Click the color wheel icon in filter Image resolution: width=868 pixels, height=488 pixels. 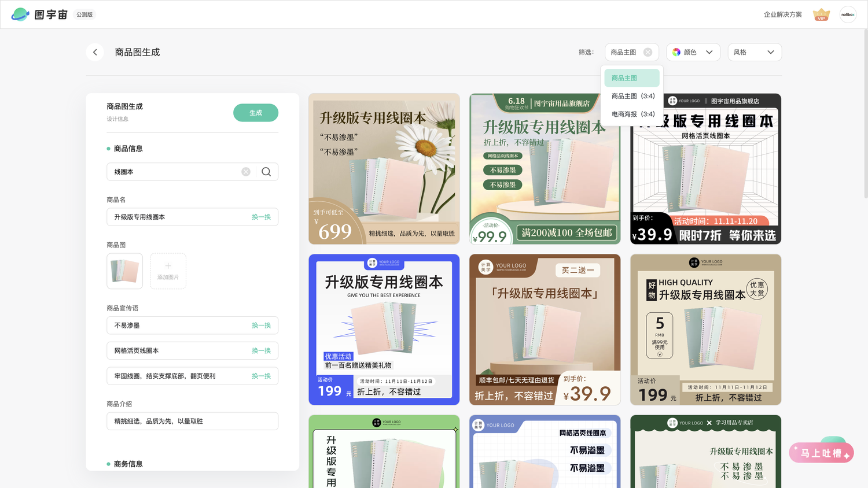[676, 52]
